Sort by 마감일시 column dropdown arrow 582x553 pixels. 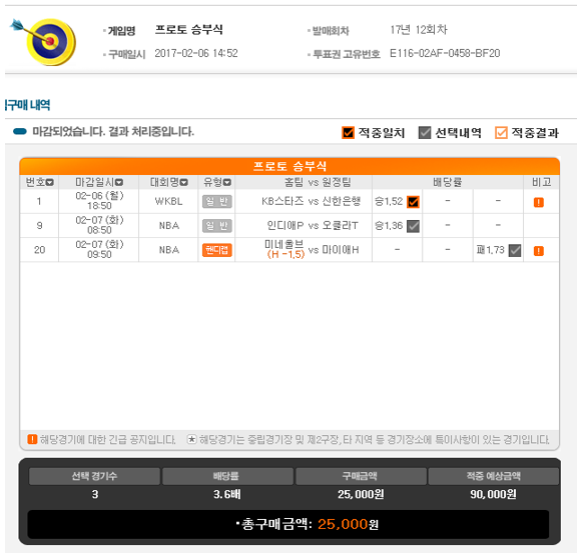pyautogui.click(x=119, y=182)
